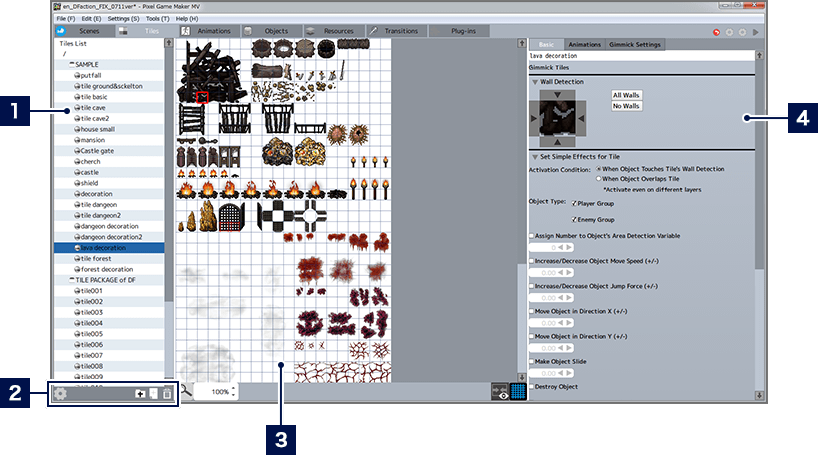This screenshot has height=455, width=818.
Task: Collapse TILE PACKAGE of DF folder
Action: (x=71, y=280)
